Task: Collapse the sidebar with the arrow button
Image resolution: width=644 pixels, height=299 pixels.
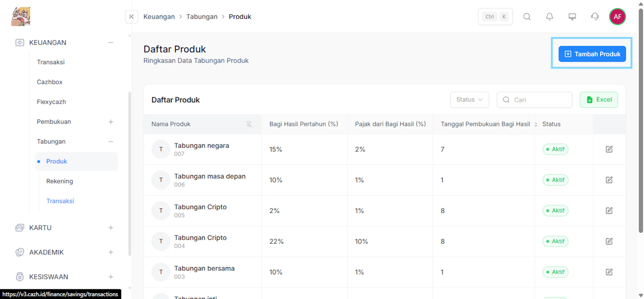Action: tap(131, 16)
